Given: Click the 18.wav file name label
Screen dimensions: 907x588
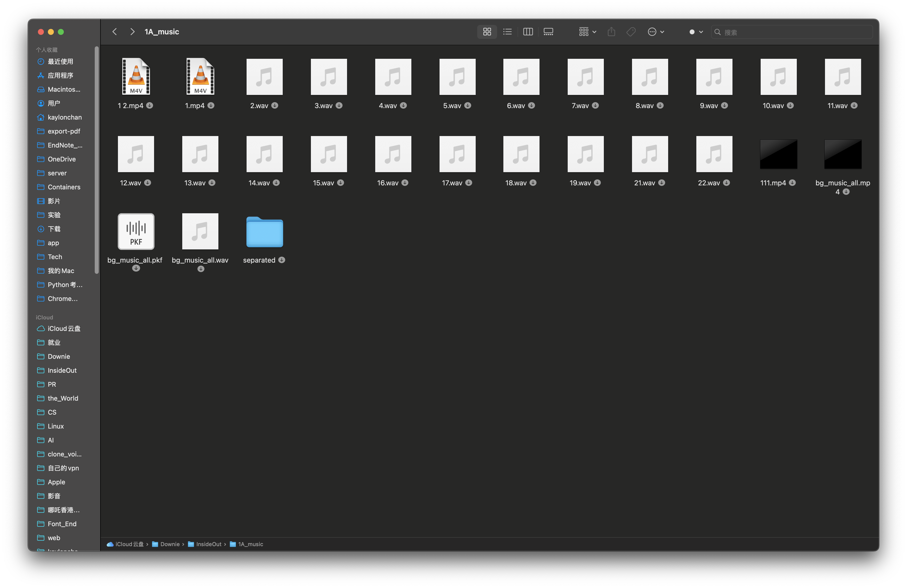Looking at the screenshot, I should 516,183.
